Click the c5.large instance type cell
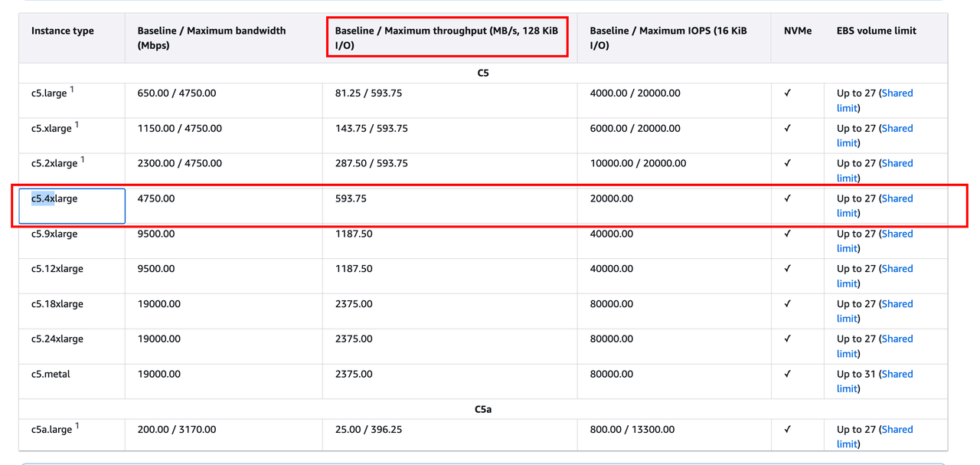This screenshot has height=465, width=980. coord(72,100)
